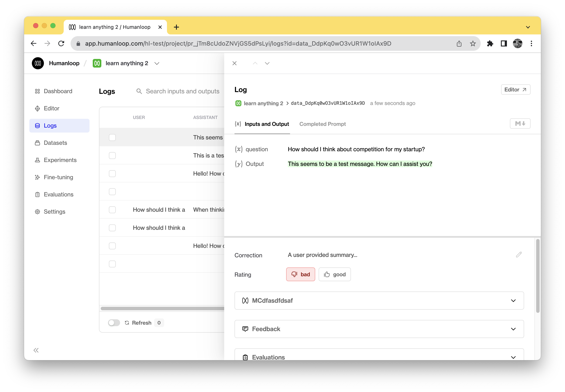Image resolution: width=565 pixels, height=392 pixels.
Task: Open the project switcher dropdown chevron
Action: click(156, 63)
